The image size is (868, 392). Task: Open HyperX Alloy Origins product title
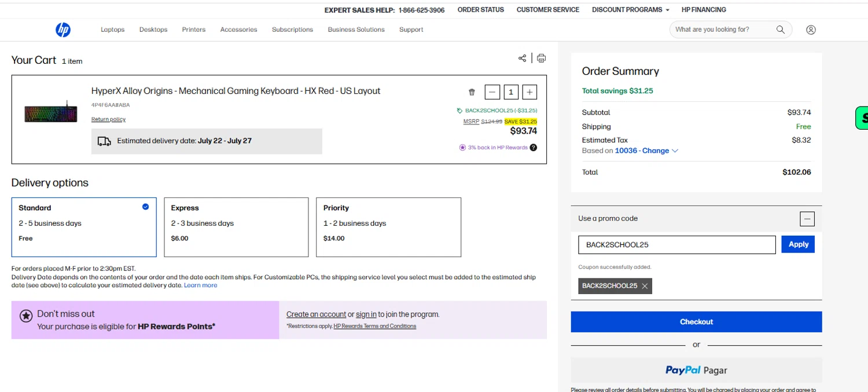[x=236, y=91]
